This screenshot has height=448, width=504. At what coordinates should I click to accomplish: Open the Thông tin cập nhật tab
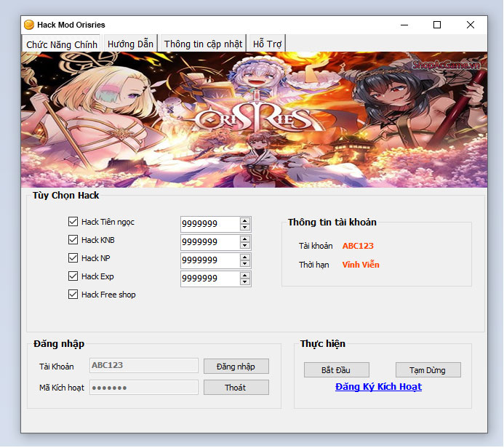click(x=203, y=44)
